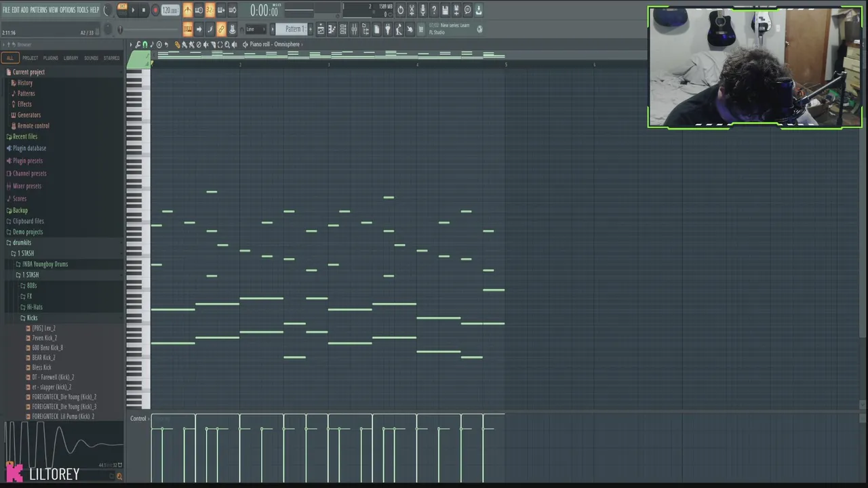Open the VIEW menu

[54, 10]
